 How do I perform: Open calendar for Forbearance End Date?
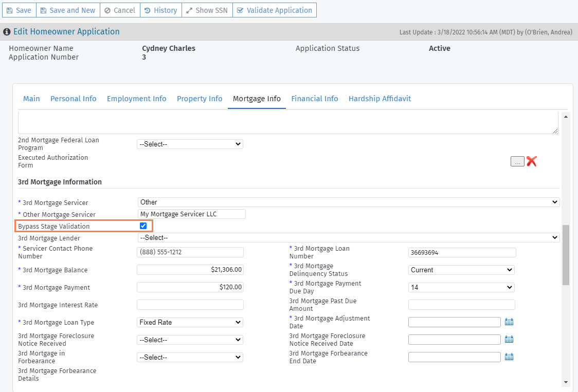tap(509, 357)
